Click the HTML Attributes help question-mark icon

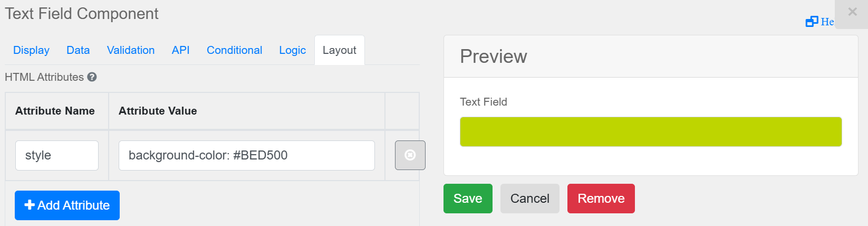tap(92, 77)
